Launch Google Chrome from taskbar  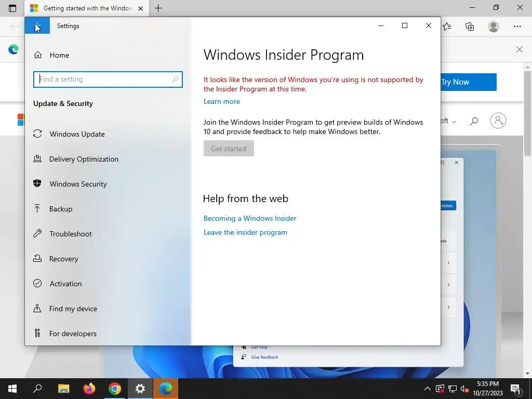[x=115, y=389]
